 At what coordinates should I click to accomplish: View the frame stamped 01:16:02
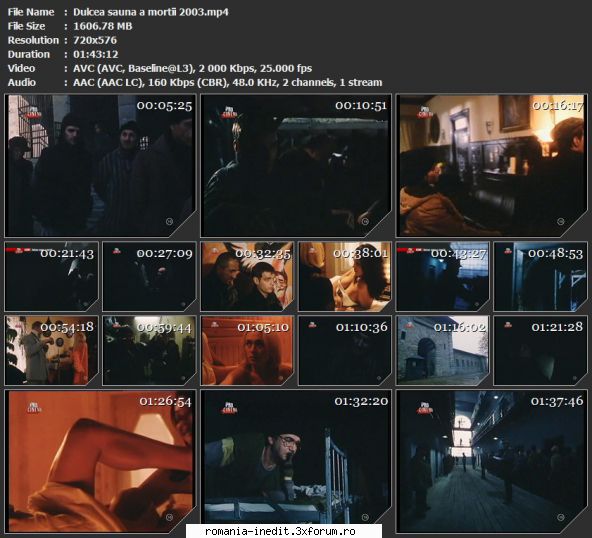coord(442,350)
